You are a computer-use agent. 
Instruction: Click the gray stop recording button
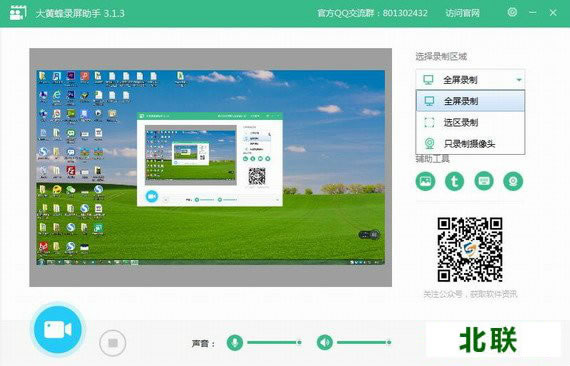click(113, 343)
